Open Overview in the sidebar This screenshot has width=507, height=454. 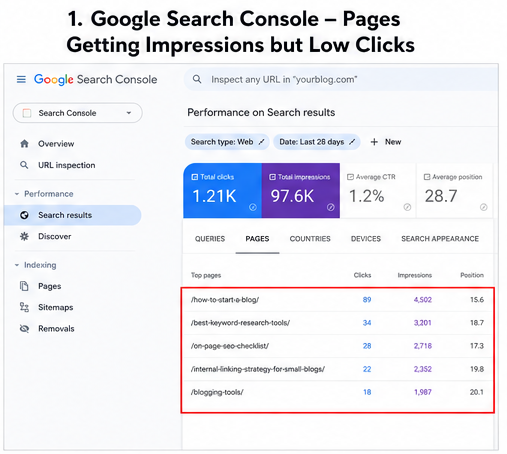tap(56, 144)
